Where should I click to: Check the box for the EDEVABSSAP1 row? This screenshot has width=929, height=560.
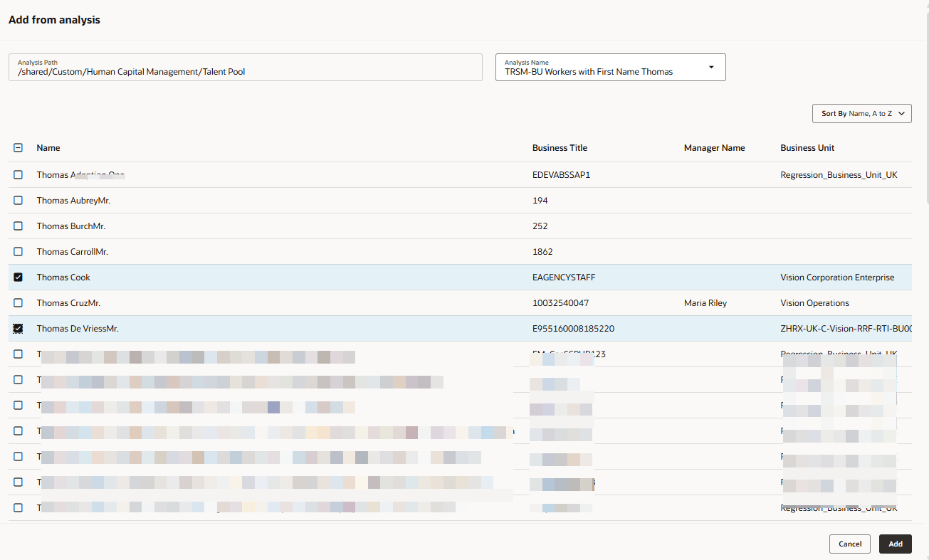coord(19,175)
